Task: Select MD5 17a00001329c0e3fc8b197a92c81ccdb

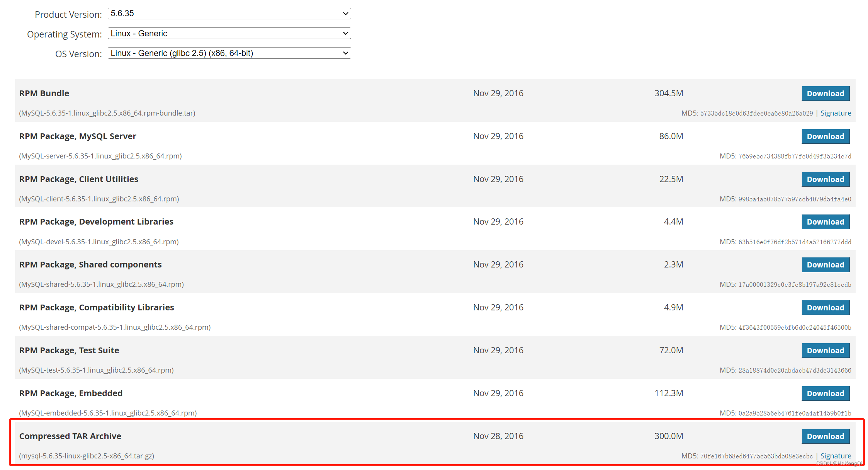Action: click(795, 284)
